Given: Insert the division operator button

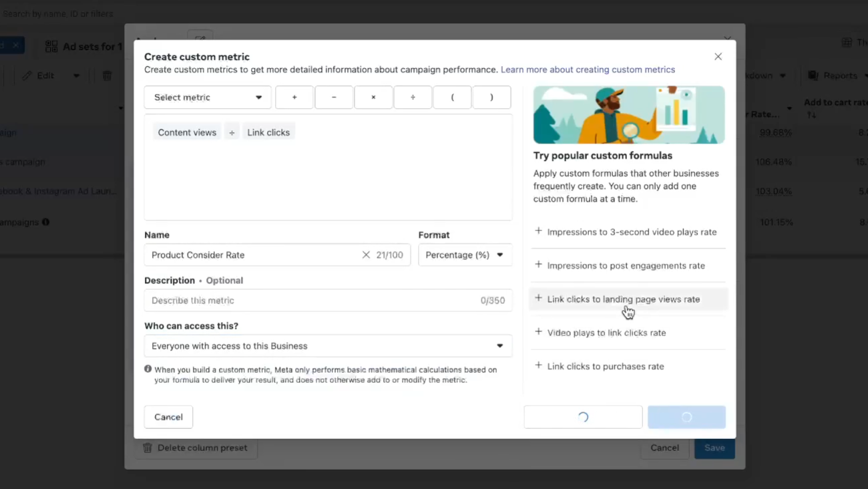Looking at the screenshot, I should pyautogui.click(x=413, y=98).
